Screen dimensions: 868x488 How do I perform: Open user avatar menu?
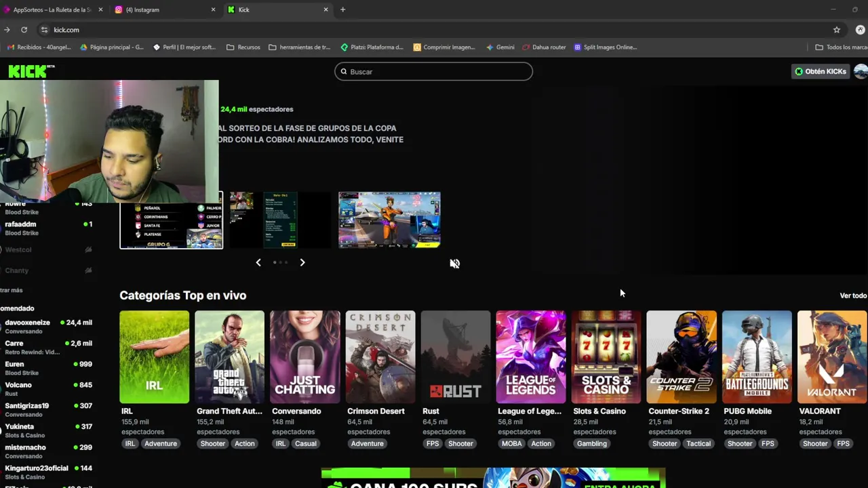pyautogui.click(x=861, y=71)
